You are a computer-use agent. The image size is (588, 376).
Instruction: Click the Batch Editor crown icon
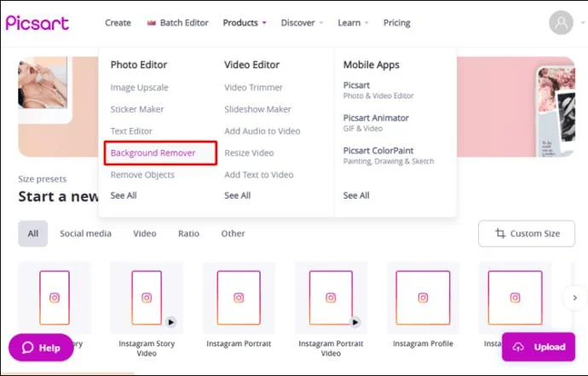click(x=151, y=23)
